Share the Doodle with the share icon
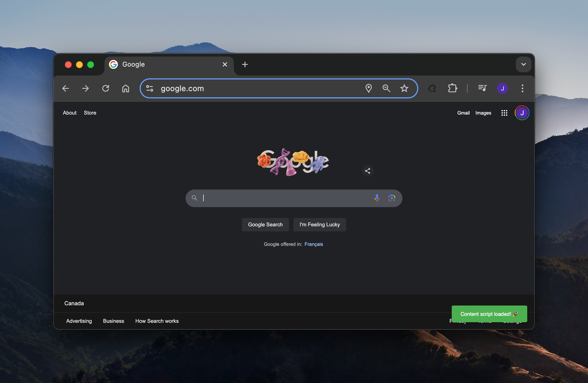 (368, 171)
